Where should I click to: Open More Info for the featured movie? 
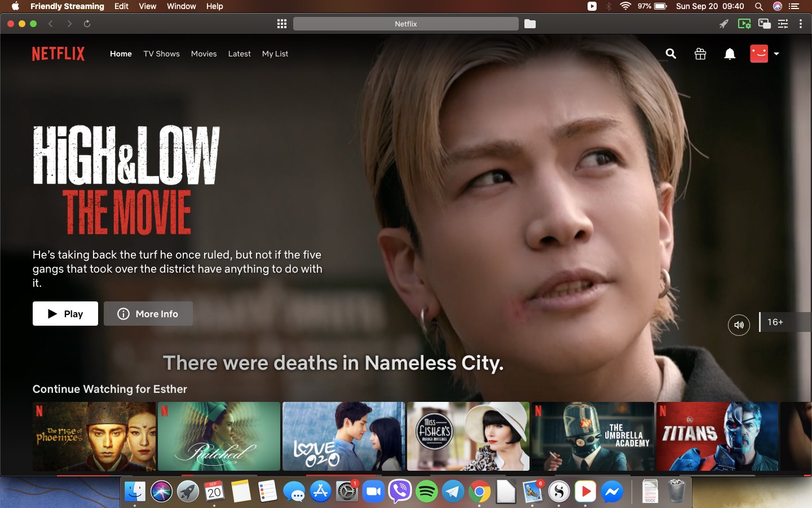[x=148, y=314]
